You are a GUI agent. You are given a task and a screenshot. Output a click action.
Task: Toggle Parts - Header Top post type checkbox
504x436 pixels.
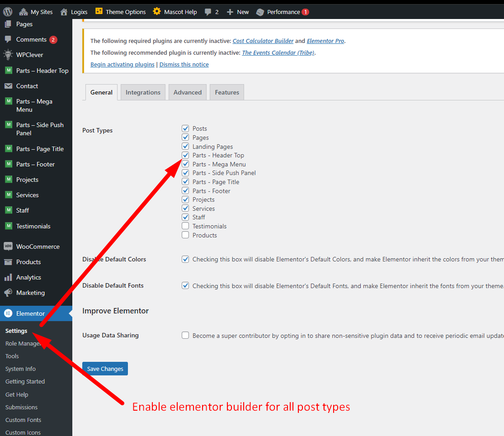click(x=185, y=155)
